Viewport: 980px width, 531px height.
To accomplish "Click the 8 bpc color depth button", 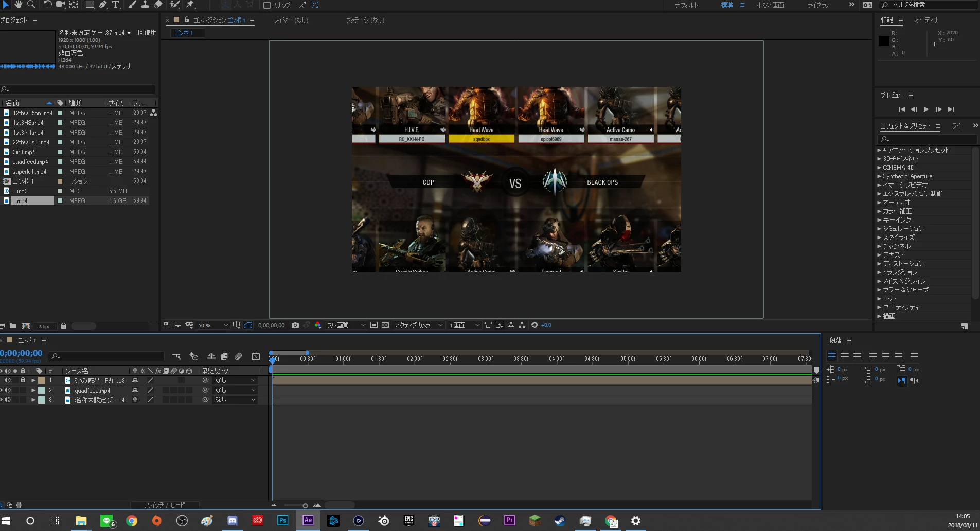I will tap(45, 326).
